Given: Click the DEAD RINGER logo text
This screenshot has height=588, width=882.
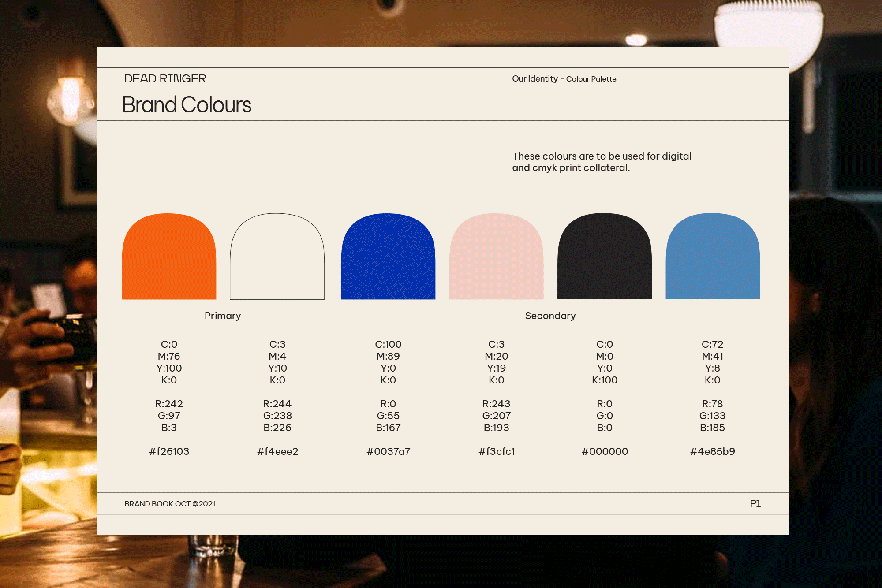Looking at the screenshot, I should click(x=165, y=78).
